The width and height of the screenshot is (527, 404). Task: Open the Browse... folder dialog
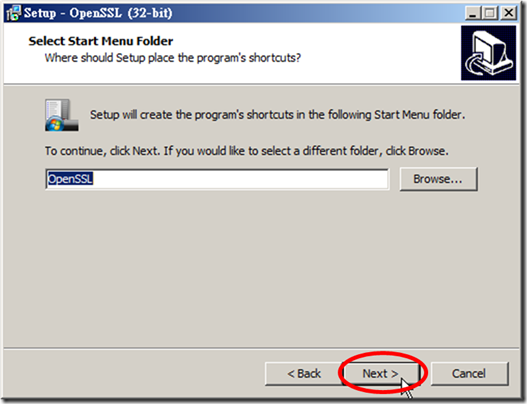(438, 179)
